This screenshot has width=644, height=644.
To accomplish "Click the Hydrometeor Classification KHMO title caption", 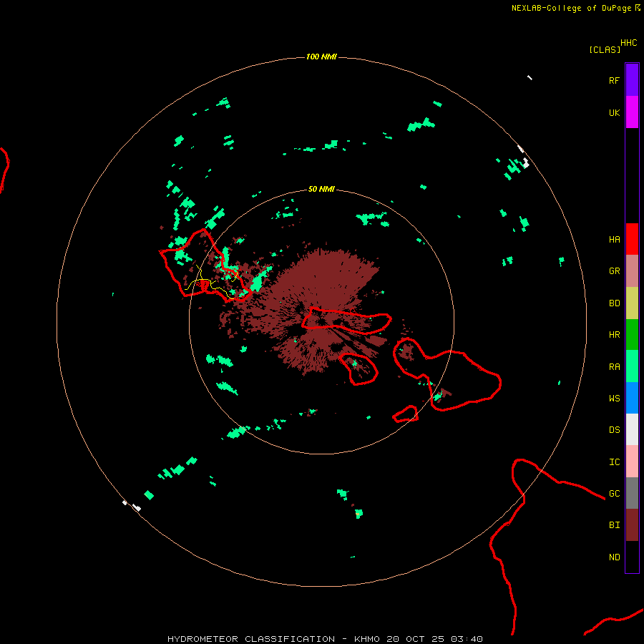I will point(325,639).
